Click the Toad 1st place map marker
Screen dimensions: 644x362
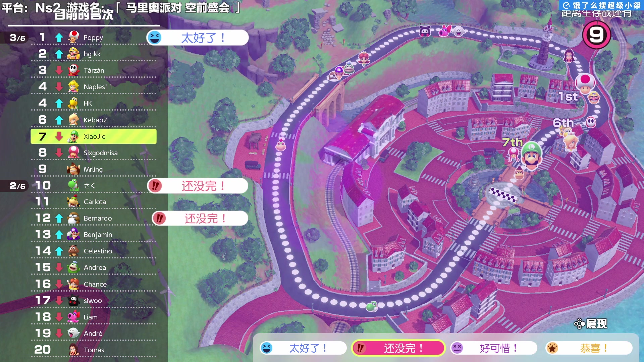(x=585, y=83)
